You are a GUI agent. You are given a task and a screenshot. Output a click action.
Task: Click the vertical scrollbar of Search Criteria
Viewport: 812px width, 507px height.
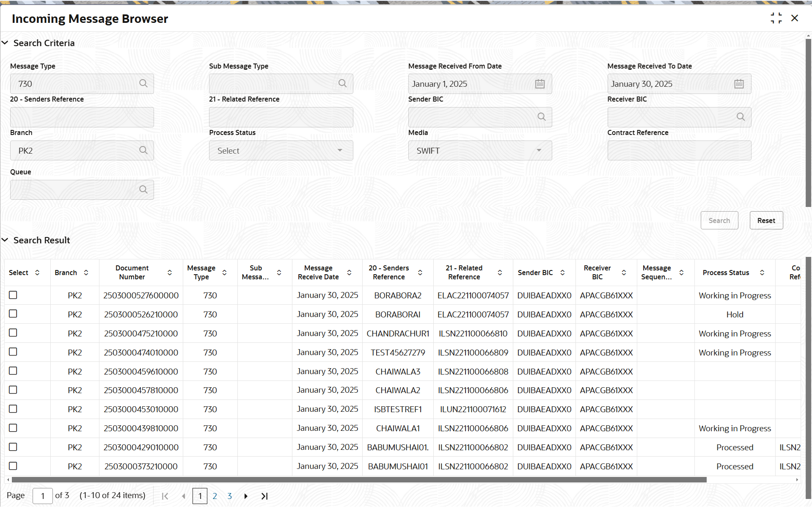click(x=809, y=123)
